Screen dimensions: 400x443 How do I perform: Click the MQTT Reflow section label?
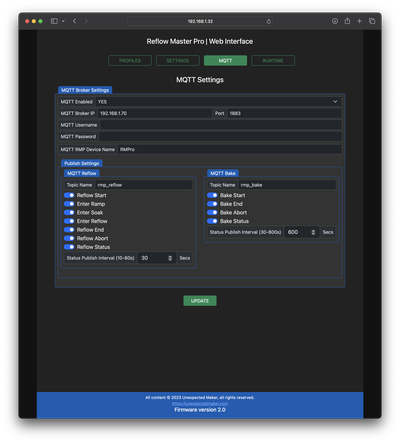click(82, 173)
